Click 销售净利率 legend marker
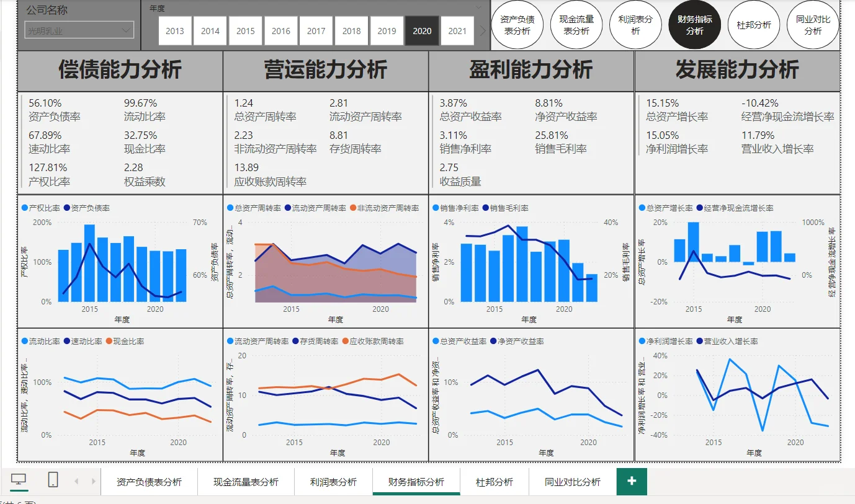This screenshot has width=855, height=504. pyautogui.click(x=436, y=208)
